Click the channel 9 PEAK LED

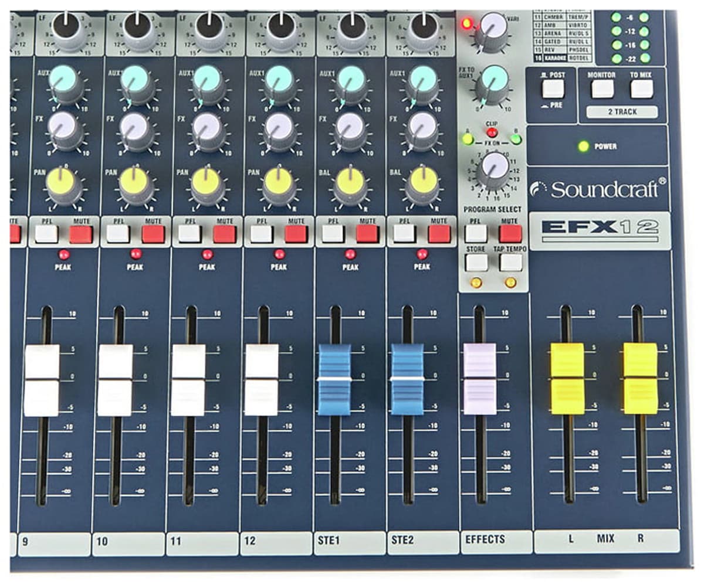click(x=65, y=254)
